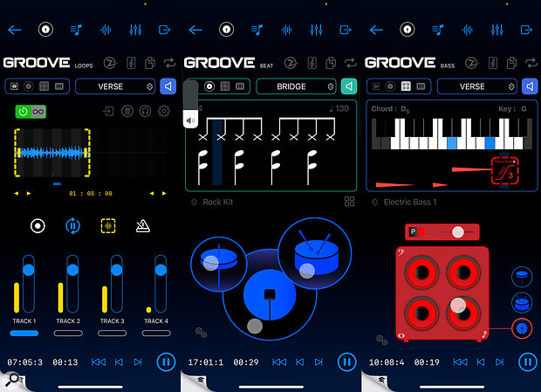541x392 pixels.
Task: Open drum pad grid icon beside Rock Kit
Action: (350, 202)
